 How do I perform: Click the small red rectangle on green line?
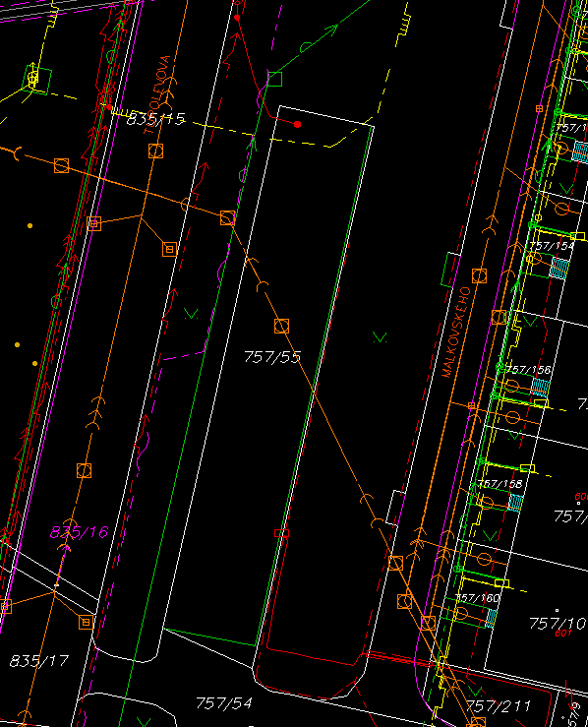282,533
